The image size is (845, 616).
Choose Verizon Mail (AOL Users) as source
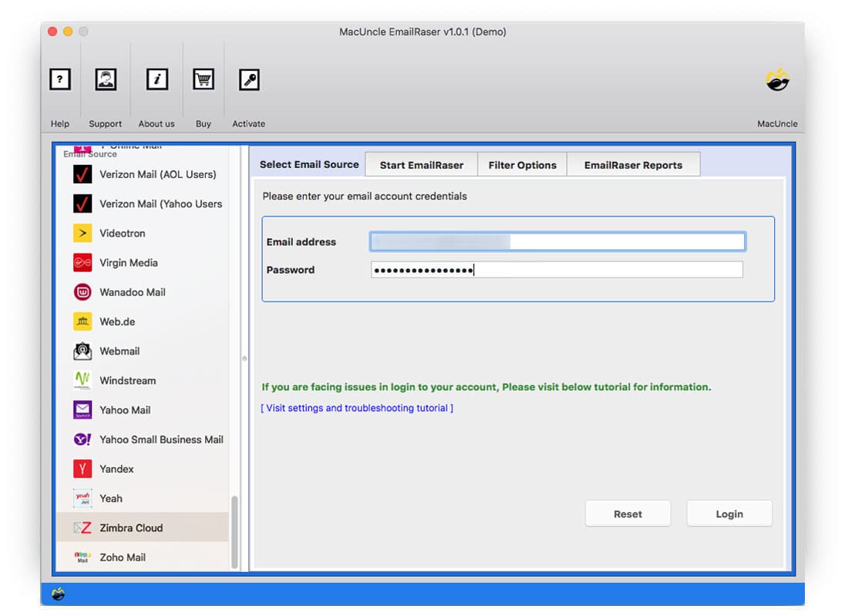[156, 174]
